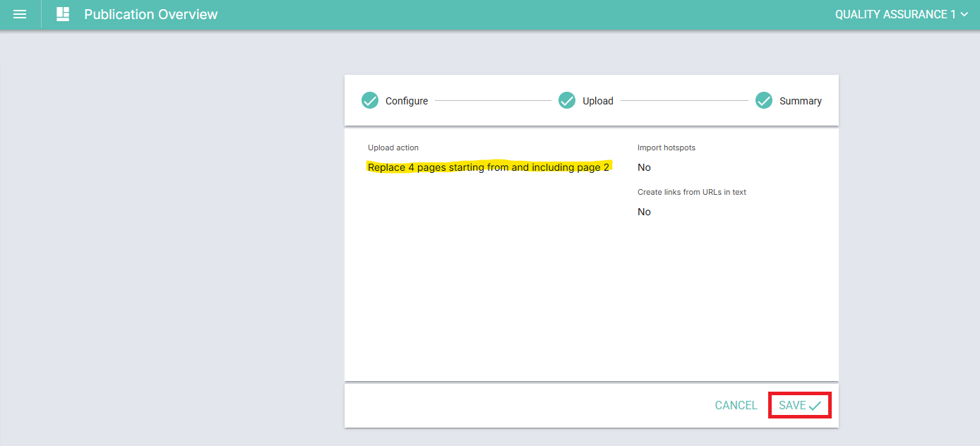Screen dimensions: 980x446
Task: Click the No value under Import hotspots
Action: [644, 167]
